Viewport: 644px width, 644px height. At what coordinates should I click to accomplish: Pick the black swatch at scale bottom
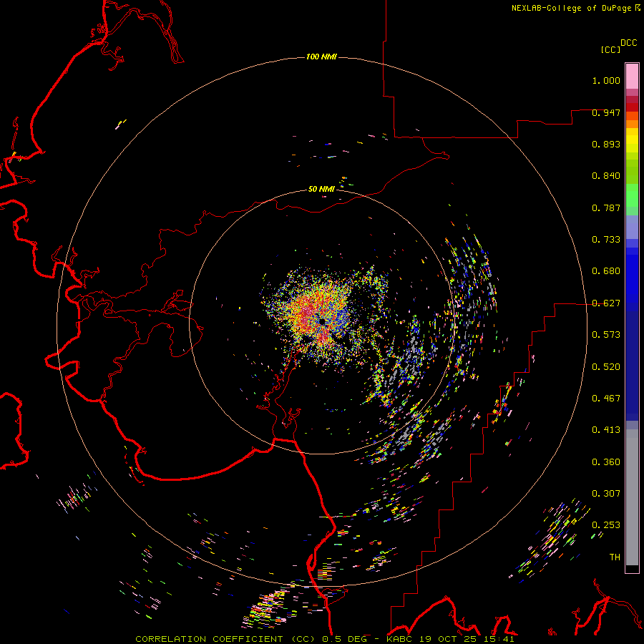632,568
